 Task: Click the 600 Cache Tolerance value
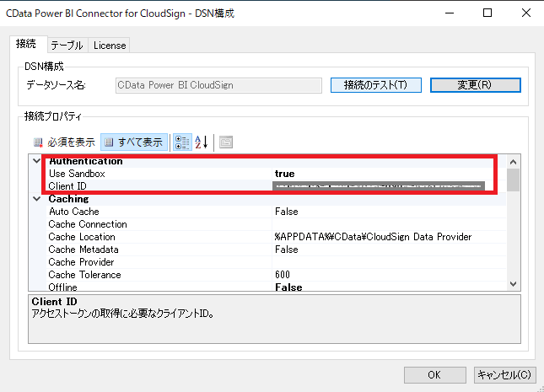[283, 275]
